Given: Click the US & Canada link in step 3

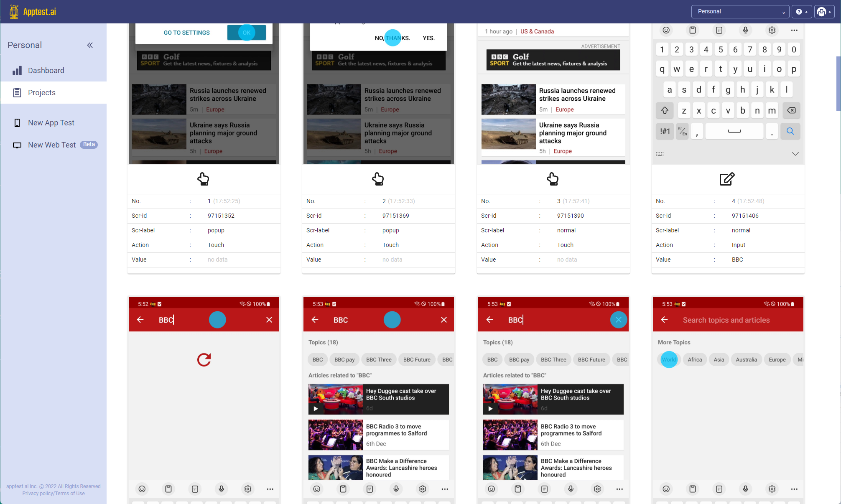Looking at the screenshot, I should pos(537,31).
